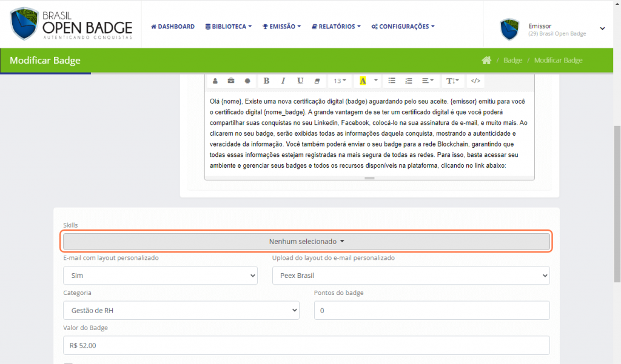Switch to code view in the editor
The image size is (621, 364).
point(475,81)
